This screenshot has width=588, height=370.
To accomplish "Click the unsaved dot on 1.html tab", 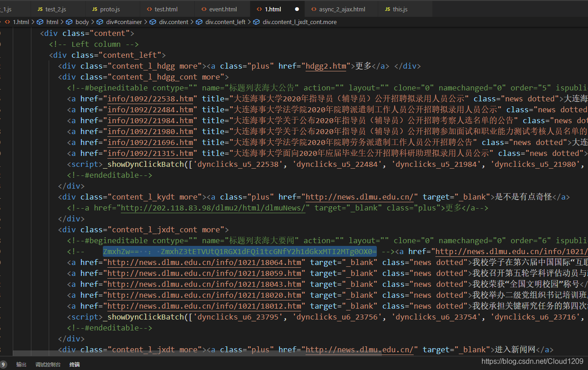I will 297,9.
